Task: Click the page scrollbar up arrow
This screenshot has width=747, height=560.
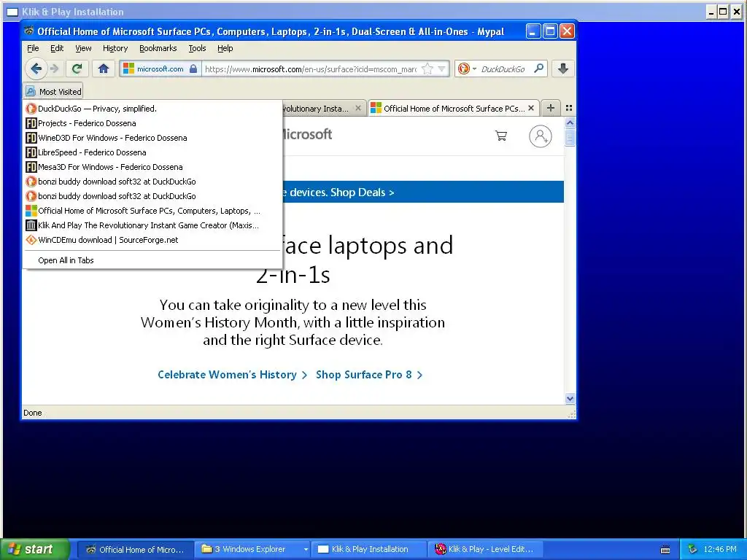Action: pos(570,123)
